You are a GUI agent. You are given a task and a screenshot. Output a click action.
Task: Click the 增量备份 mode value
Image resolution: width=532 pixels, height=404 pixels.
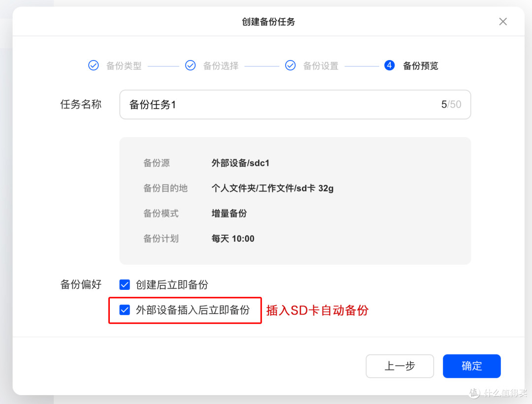pos(229,214)
